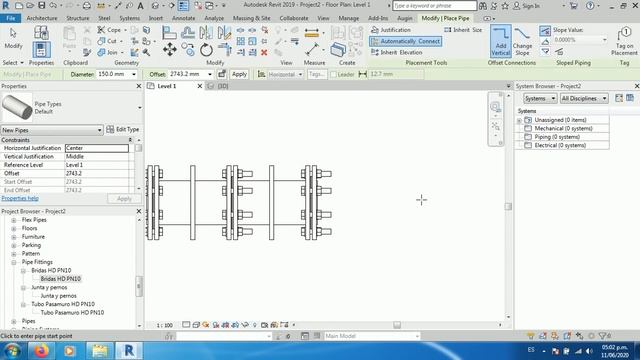This screenshot has width=640, height=360.
Task: Open the Diameter dropdown
Action: pyautogui.click(x=133, y=74)
